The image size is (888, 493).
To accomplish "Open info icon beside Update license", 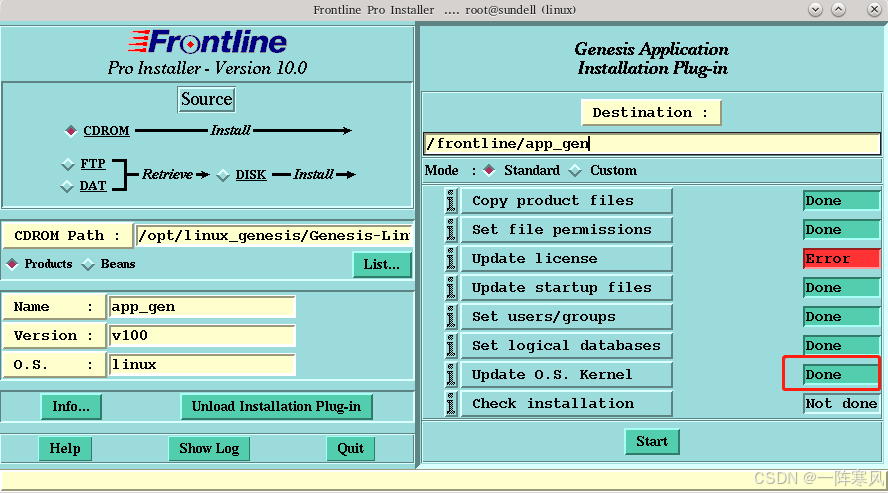I will (451, 259).
